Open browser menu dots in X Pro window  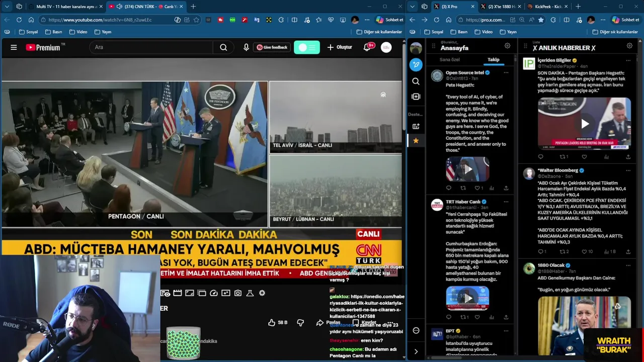[603, 20]
